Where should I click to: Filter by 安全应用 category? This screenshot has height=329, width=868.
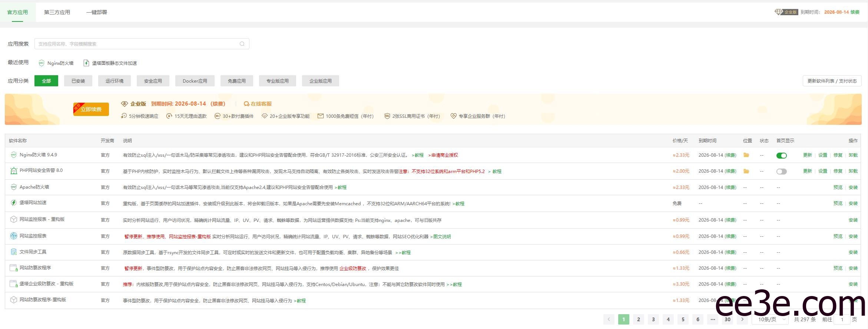click(x=153, y=81)
